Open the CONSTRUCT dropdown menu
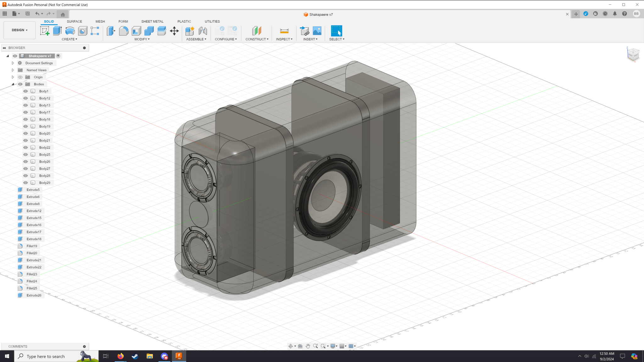This screenshot has width=644, height=362. point(257,39)
